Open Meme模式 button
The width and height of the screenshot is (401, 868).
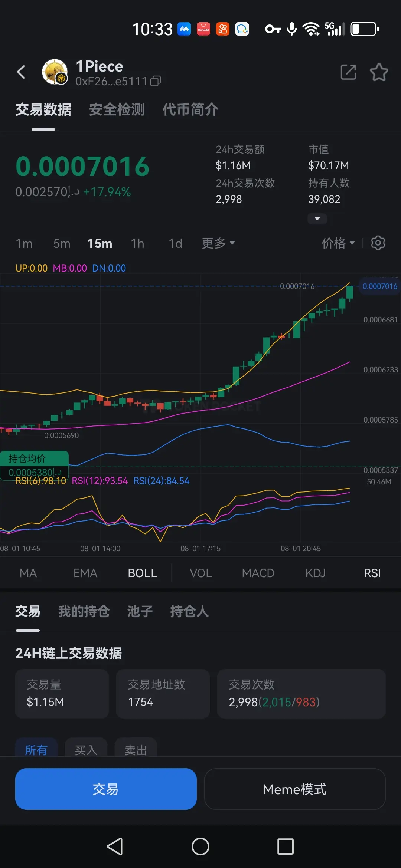pyautogui.click(x=295, y=789)
